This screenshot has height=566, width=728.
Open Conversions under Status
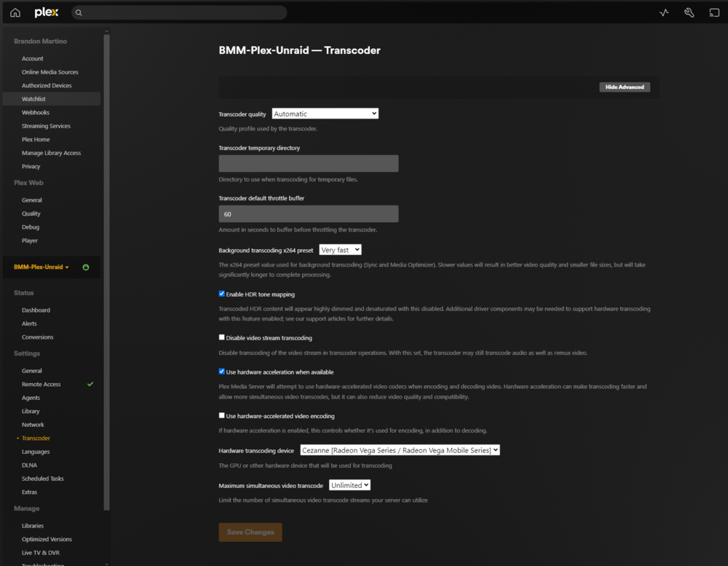(x=38, y=337)
